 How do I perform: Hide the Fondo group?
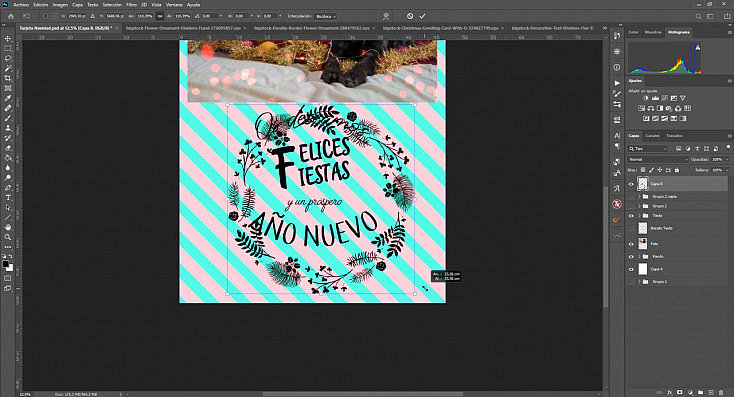(x=631, y=257)
